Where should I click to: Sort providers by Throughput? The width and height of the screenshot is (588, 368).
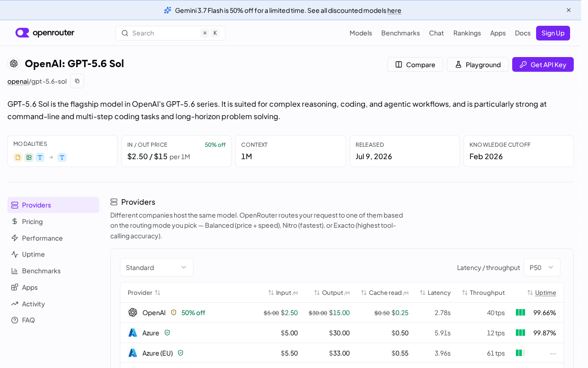coord(483,293)
